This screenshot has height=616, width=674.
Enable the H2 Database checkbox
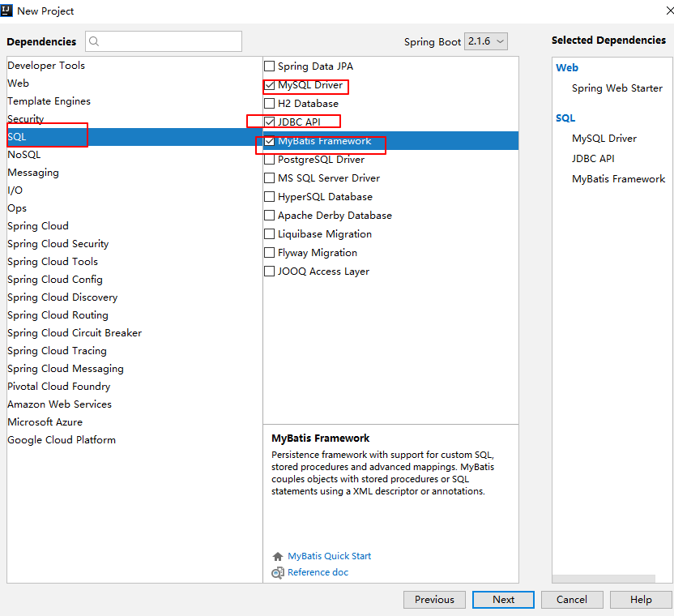(270, 104)
